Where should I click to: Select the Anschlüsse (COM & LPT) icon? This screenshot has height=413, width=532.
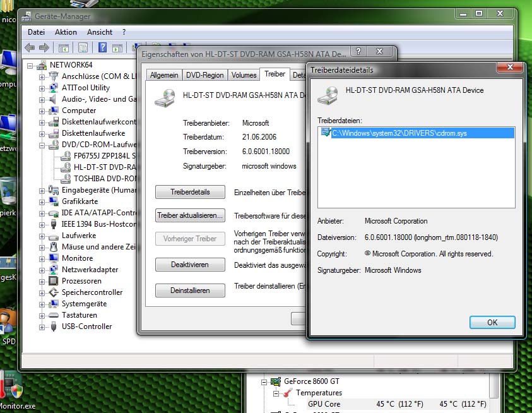pos(54,76)
